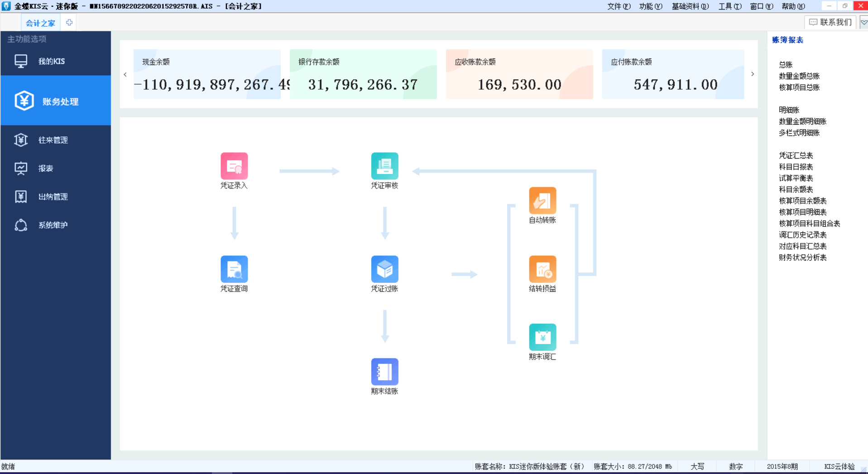Open the 科目余额表 report link
This screenshot has height=474, width=868.
pos(796,189)
